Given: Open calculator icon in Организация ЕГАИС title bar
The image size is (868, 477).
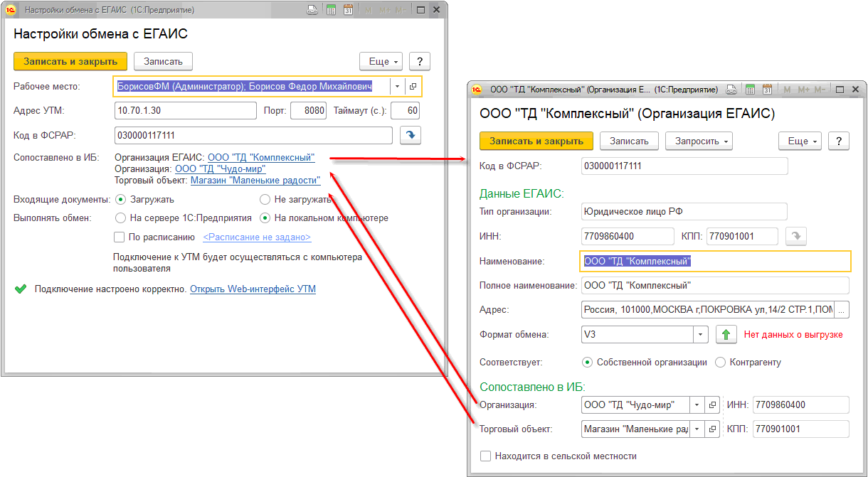Looking at the screenshot, I should [x=749, y=90].
